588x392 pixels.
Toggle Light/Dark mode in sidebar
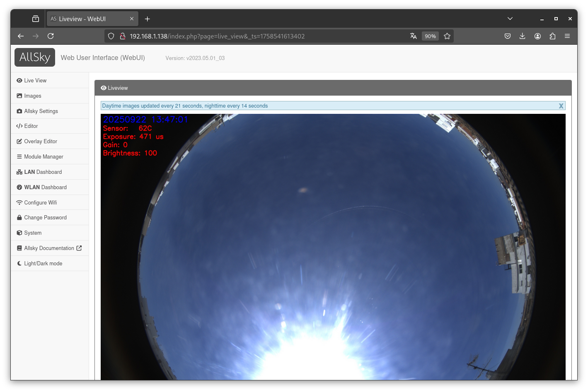tap(43, 263)
